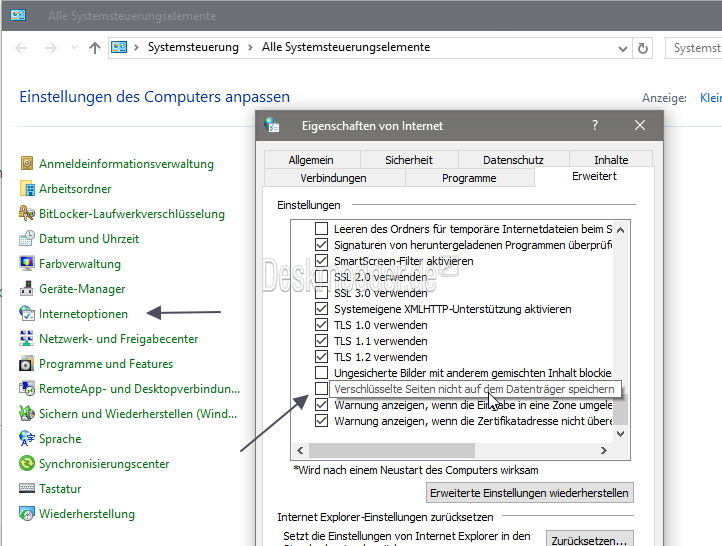Open the Internetoptionen link
This screenshot has width=722, height=546.
pos(83,314)
